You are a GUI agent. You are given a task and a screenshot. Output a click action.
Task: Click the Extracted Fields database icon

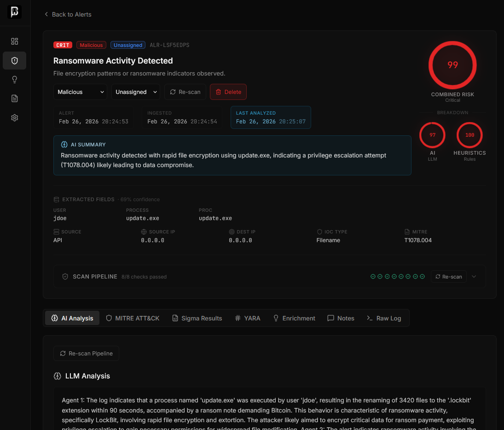click(x=56, y=200)
